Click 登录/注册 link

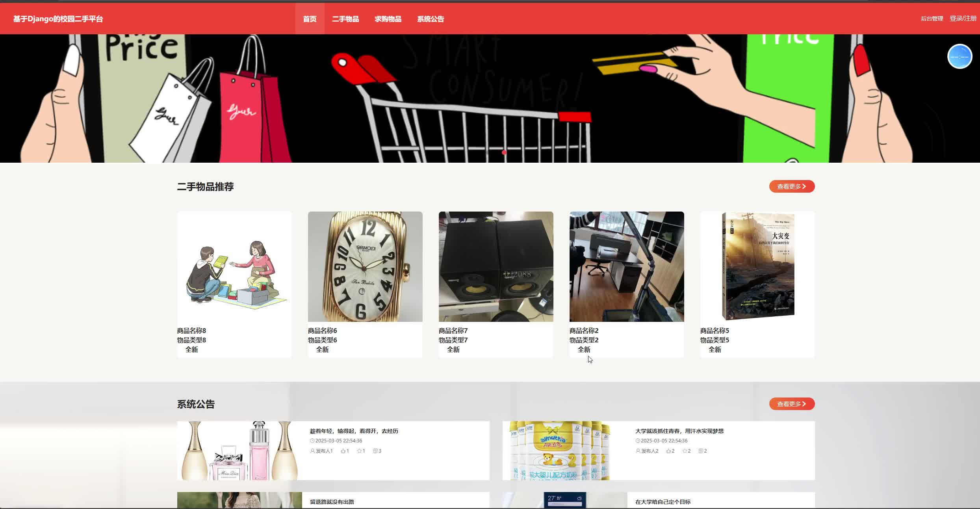click(963, 19)
